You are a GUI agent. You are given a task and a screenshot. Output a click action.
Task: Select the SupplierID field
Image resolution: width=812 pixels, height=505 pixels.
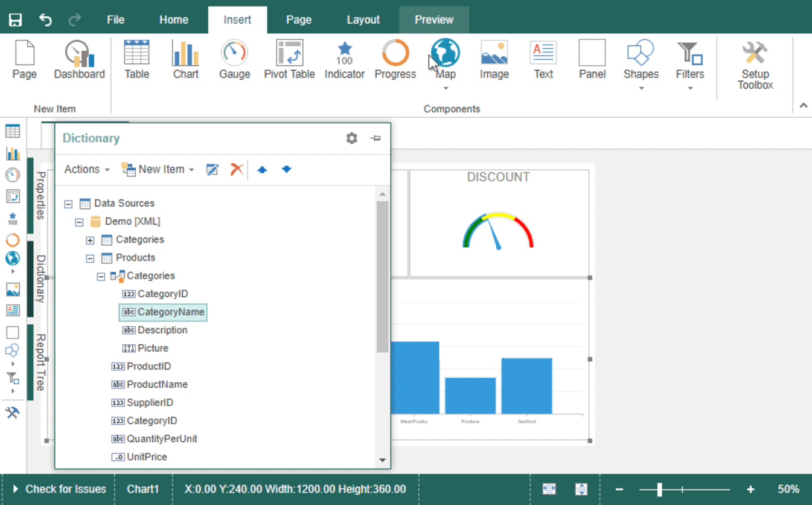click(x=142, y=403)
